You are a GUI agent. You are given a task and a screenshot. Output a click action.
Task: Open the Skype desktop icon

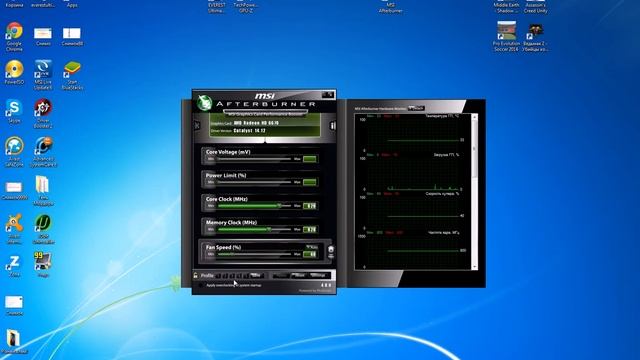(14, 111)
